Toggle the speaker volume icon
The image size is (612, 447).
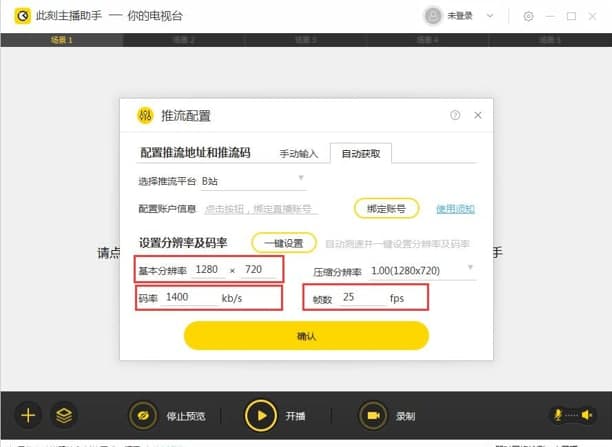(x=587, y=415)
